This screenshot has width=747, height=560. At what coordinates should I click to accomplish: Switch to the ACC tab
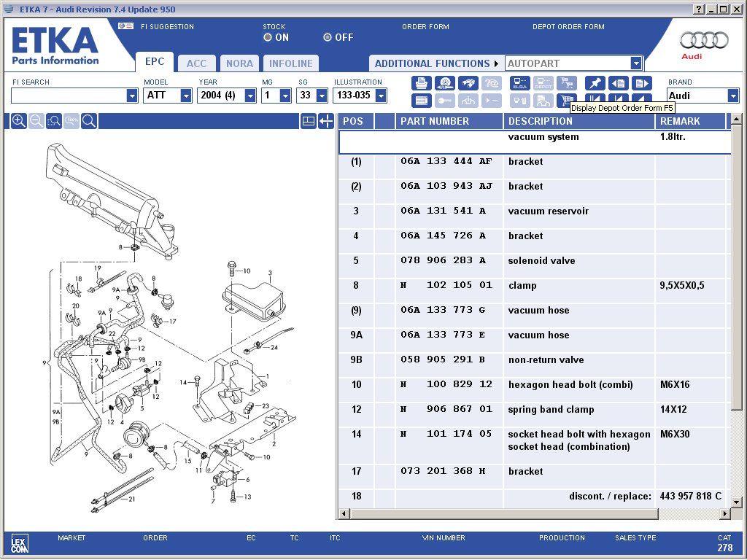(x=197, y=63)
